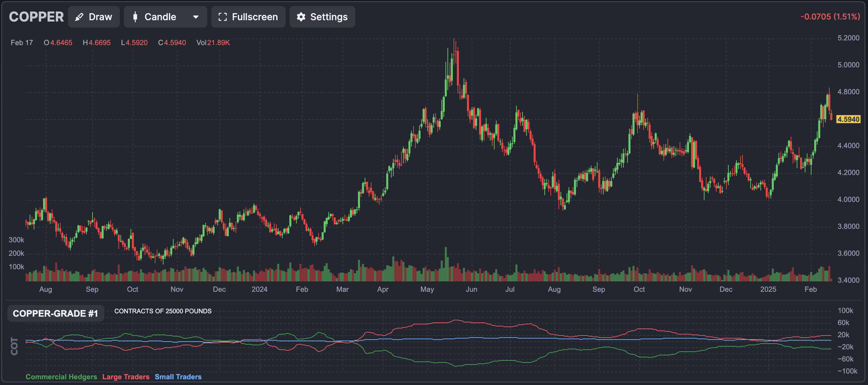This screenshot has width=868, height=385.
Task: Toggle the Commercial Hedgers legend series
Action: tap(61, 377)
